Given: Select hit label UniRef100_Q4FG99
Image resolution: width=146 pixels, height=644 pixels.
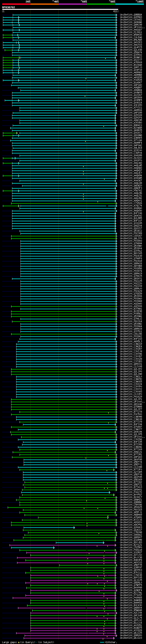Looking at the screenshot, I should [131, 113].
